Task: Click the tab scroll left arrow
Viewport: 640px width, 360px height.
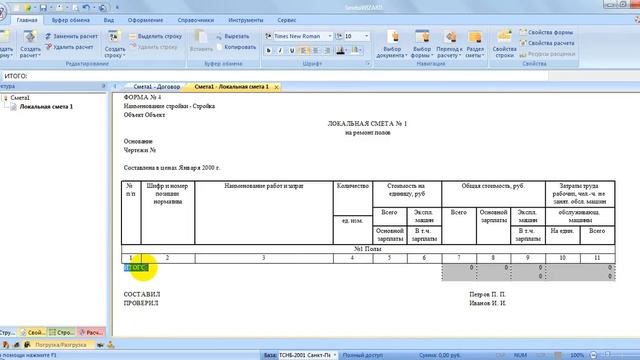Action: click(x=115, y=87)
